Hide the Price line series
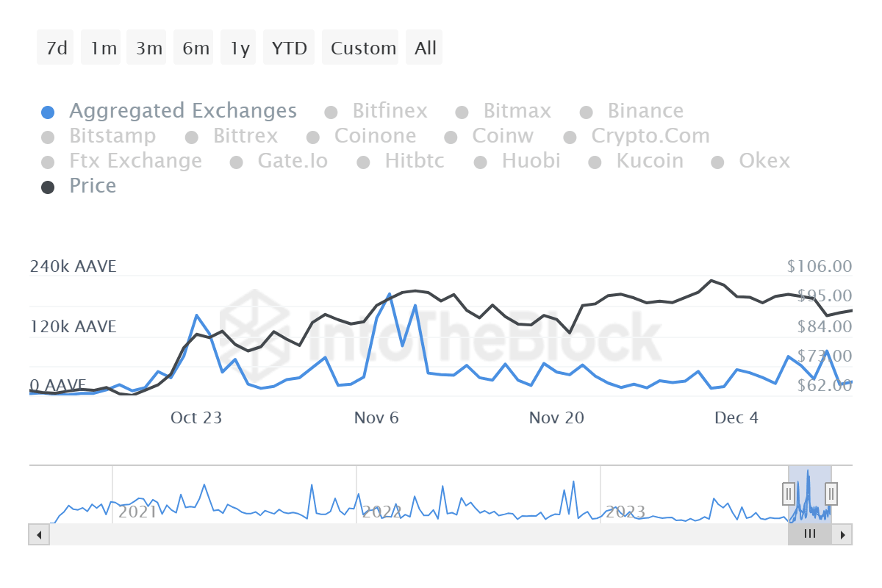 93,186
